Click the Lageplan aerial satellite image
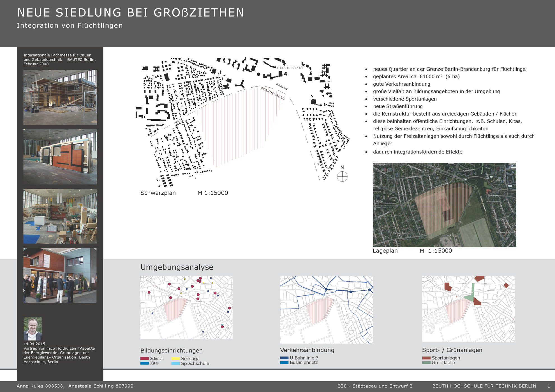The width and height of the screenshot is (555, 392). pyautogui.click(x=444, y=205)
